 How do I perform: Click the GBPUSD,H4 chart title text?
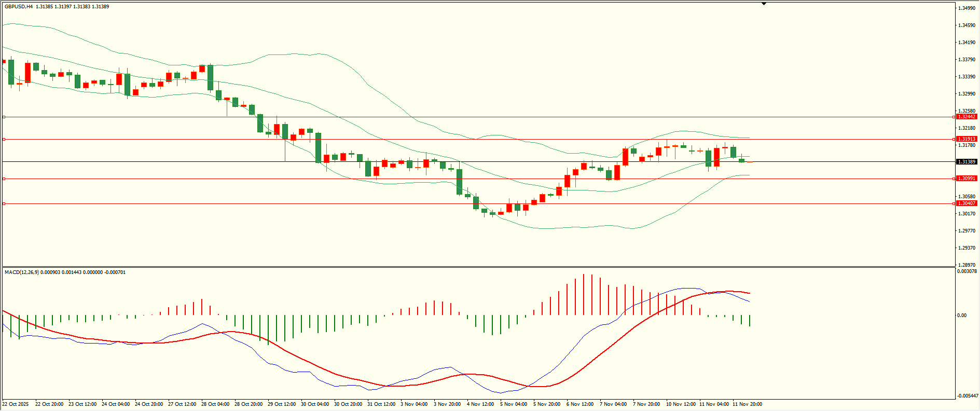(19, 7)
